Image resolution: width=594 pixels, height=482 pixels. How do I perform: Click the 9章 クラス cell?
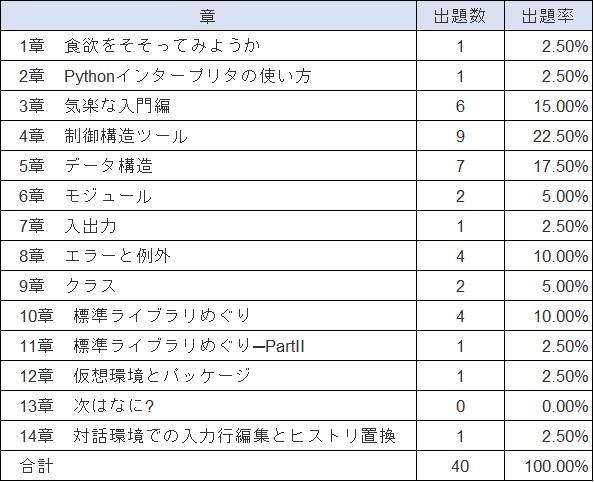coord(208,286)
